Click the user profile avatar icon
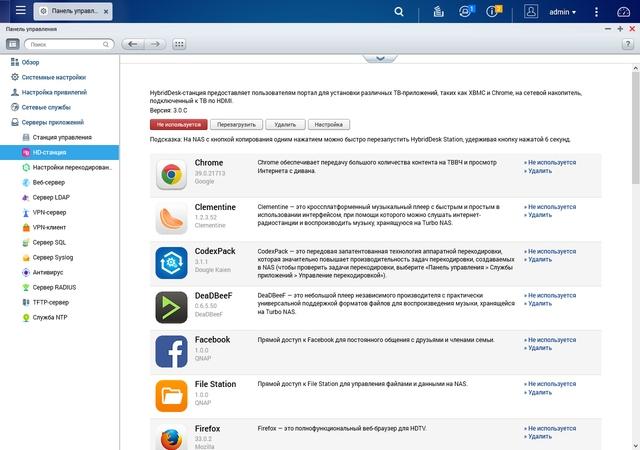 point(531,11)
